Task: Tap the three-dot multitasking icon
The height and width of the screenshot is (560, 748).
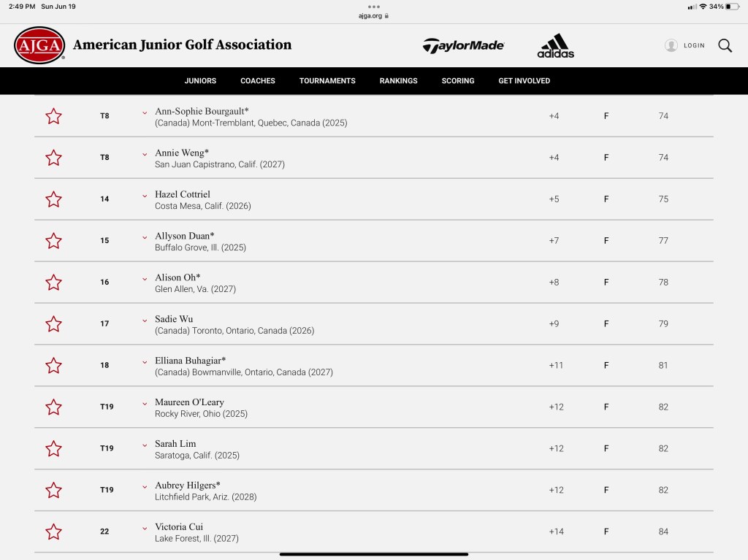Action: (x=374, y=7)
